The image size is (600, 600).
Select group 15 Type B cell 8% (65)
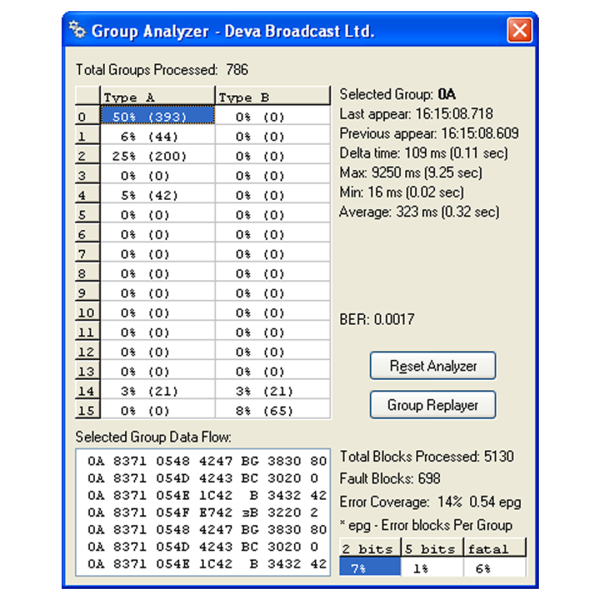[273, 410]
